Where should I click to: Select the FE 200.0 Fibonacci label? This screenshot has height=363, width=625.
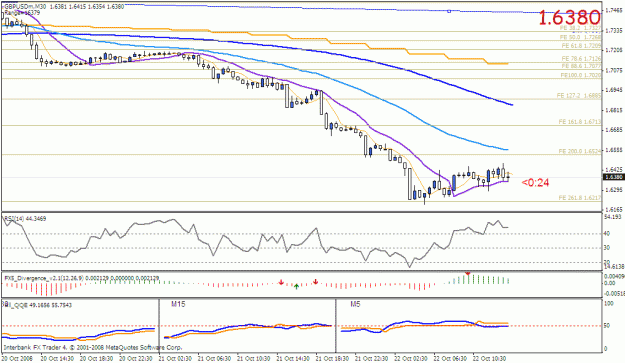click(580, 151)
